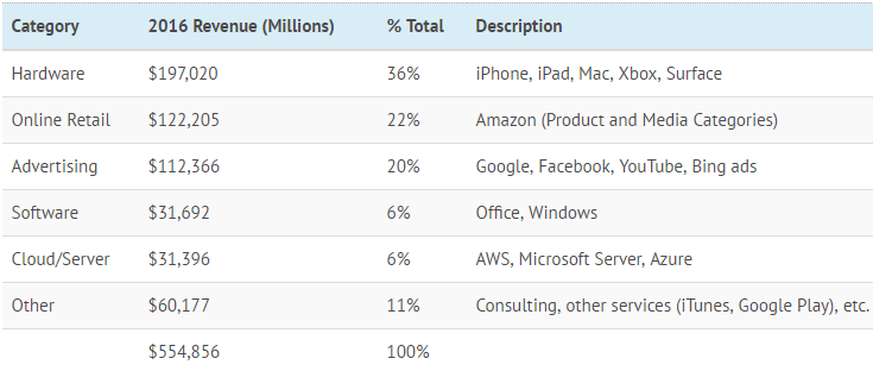Select the Hardware category cell
Screen dimensions: 873x371
pos(48,74)
